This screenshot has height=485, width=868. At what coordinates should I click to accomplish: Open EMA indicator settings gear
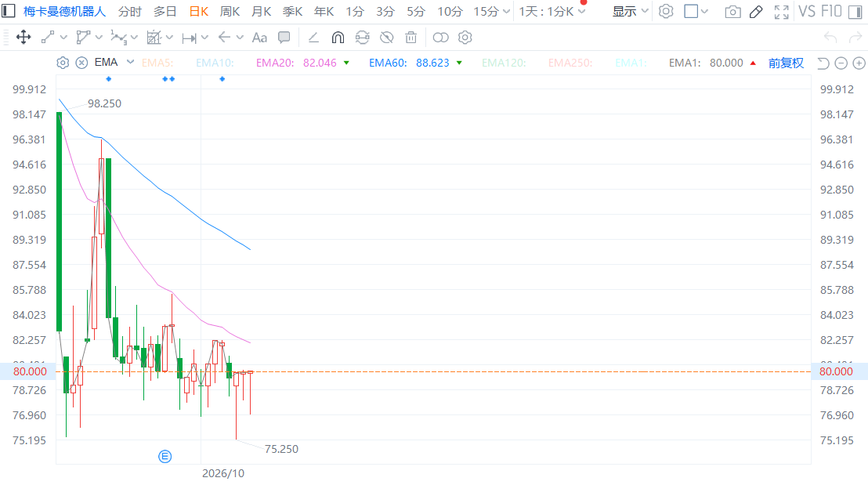click(63, 63)
